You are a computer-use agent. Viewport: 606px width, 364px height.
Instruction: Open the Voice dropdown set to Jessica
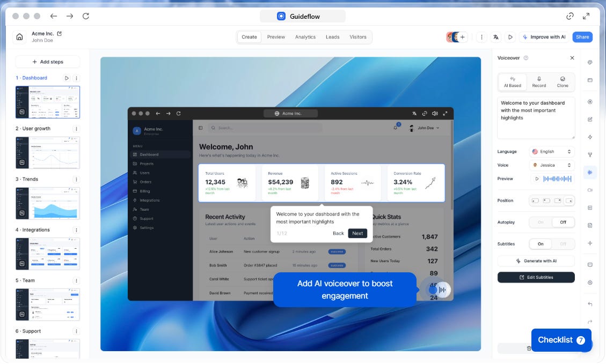coord(551,165)
